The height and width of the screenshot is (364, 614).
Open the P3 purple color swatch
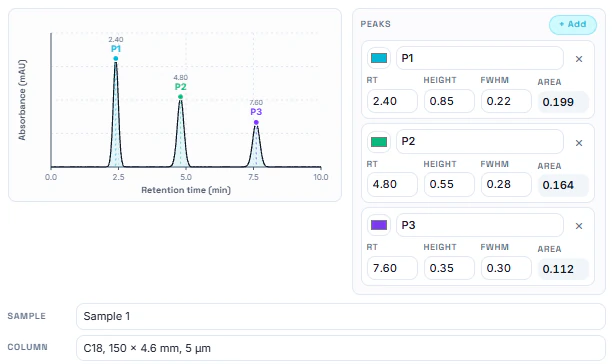379,225
